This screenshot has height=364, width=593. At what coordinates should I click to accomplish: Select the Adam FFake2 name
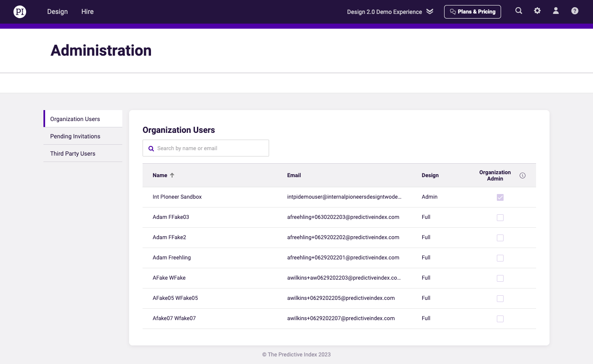tap(169, 237)
